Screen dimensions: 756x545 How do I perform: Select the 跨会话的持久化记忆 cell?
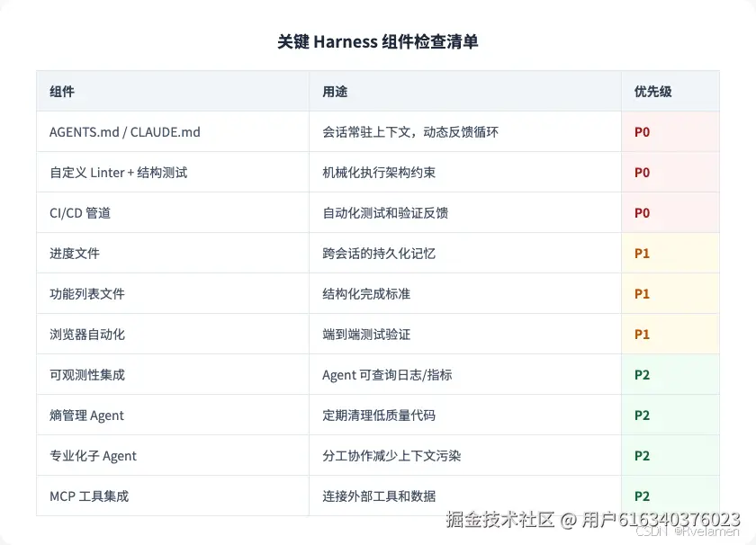[379, 254]
